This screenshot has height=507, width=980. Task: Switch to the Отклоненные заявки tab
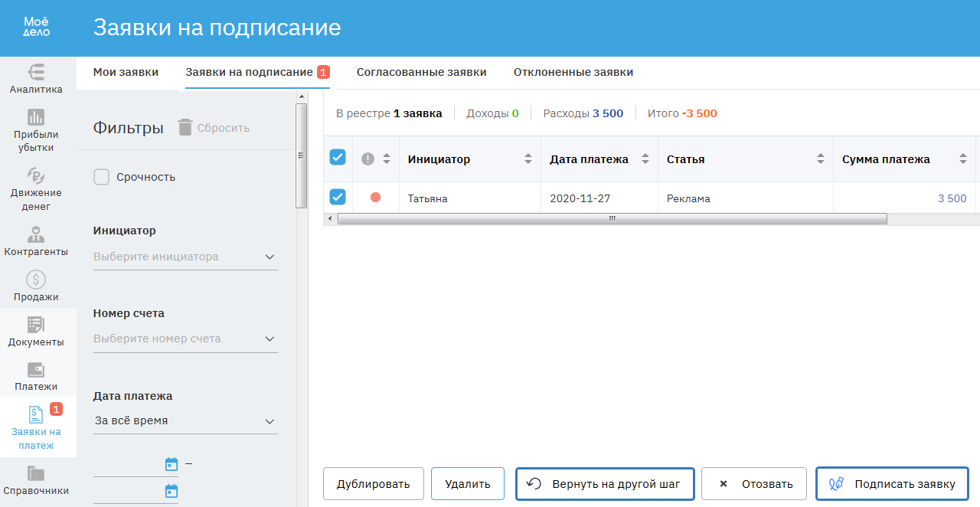tap(573, 73)
